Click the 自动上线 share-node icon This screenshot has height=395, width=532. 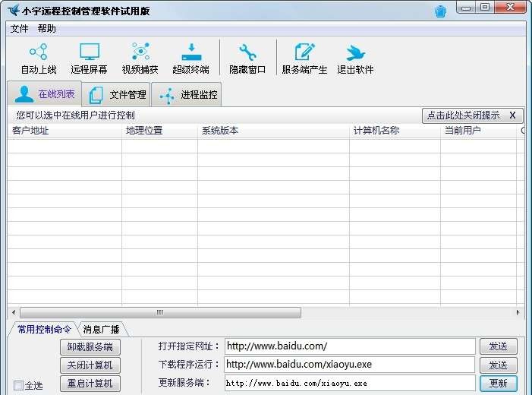pyautogui.click(x=39, y=52)
